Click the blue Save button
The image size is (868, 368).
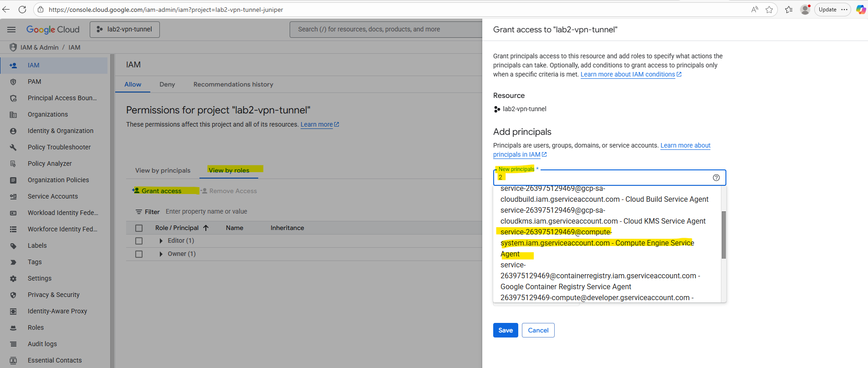[505, 330]
